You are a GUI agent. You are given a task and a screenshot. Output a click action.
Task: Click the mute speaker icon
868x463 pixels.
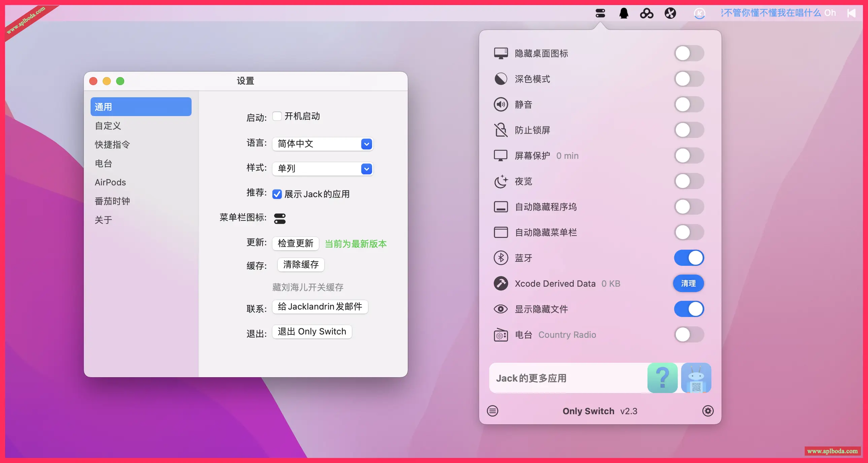pyautogui.click(x=501, y=104)
